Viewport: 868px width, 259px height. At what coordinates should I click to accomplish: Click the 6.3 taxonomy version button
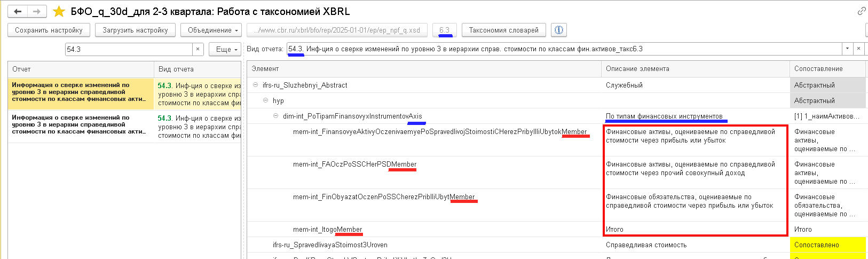click(x=444, y=30)
